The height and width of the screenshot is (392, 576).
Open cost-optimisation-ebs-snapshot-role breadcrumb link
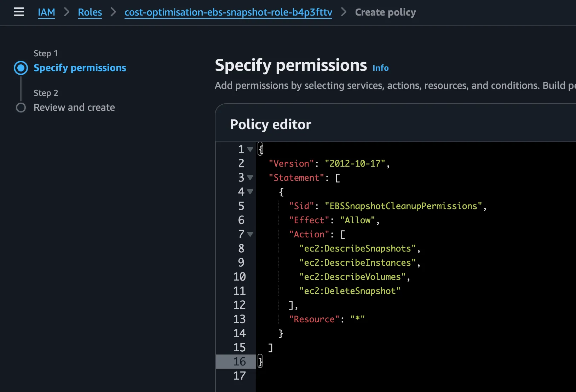pos(228,12)
